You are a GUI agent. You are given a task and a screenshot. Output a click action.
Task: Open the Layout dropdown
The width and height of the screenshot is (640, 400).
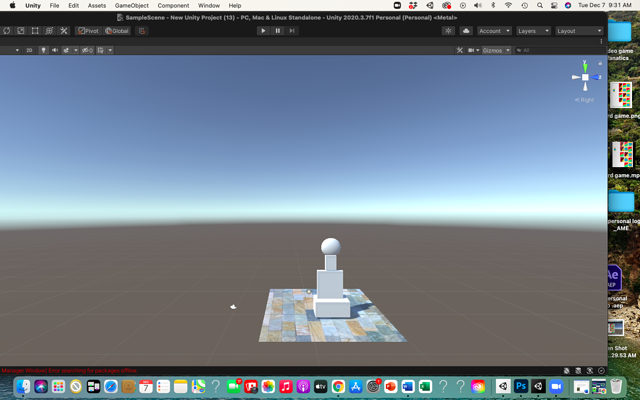(579, 31)
